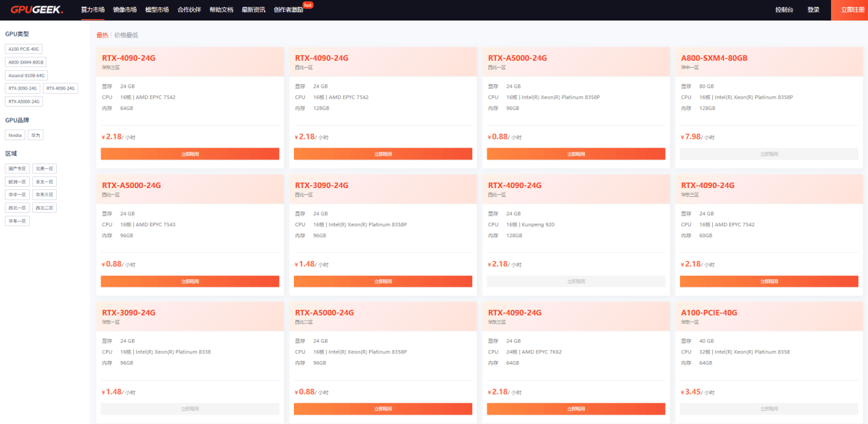Image resolution: width=868 pixels, height=424 pixels.
Task: Click the 登录 login link
Action: point(813,10)
